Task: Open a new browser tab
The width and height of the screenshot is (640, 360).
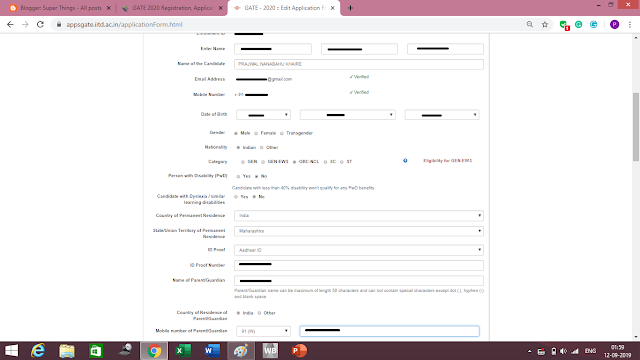Action: (x=350, y=8)
